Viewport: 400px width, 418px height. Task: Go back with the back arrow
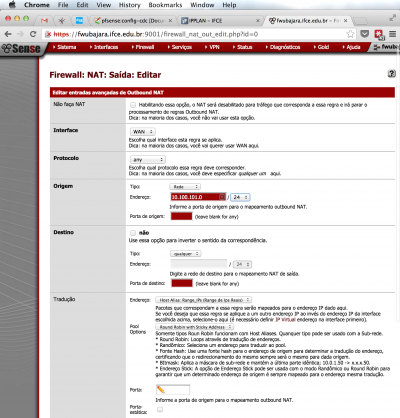coord(8,34)
